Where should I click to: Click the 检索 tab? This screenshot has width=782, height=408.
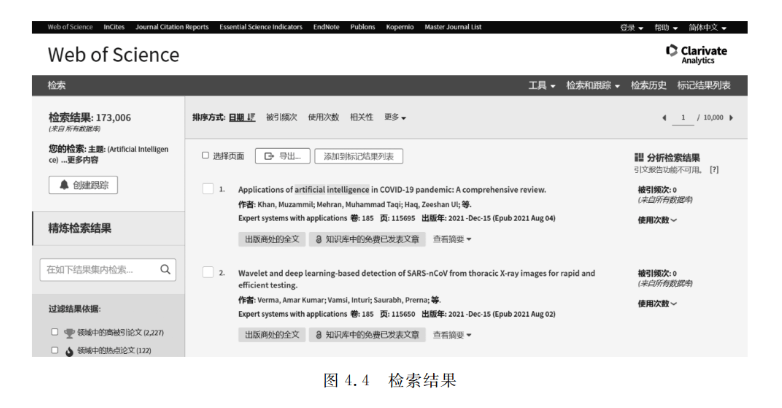coord(56,85)
